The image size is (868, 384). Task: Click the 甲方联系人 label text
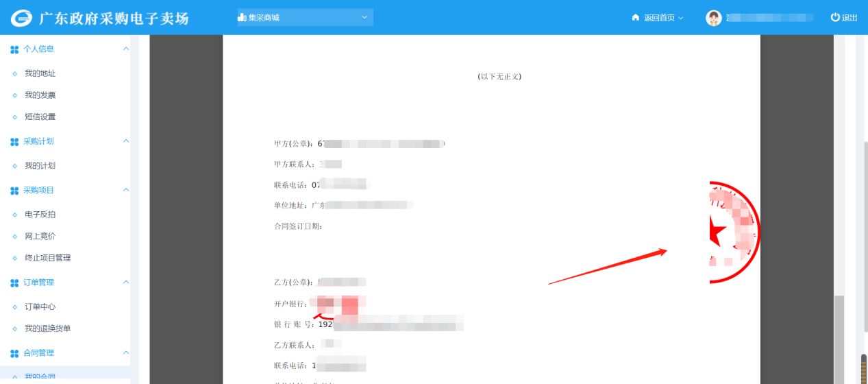(x=295, y=165)
